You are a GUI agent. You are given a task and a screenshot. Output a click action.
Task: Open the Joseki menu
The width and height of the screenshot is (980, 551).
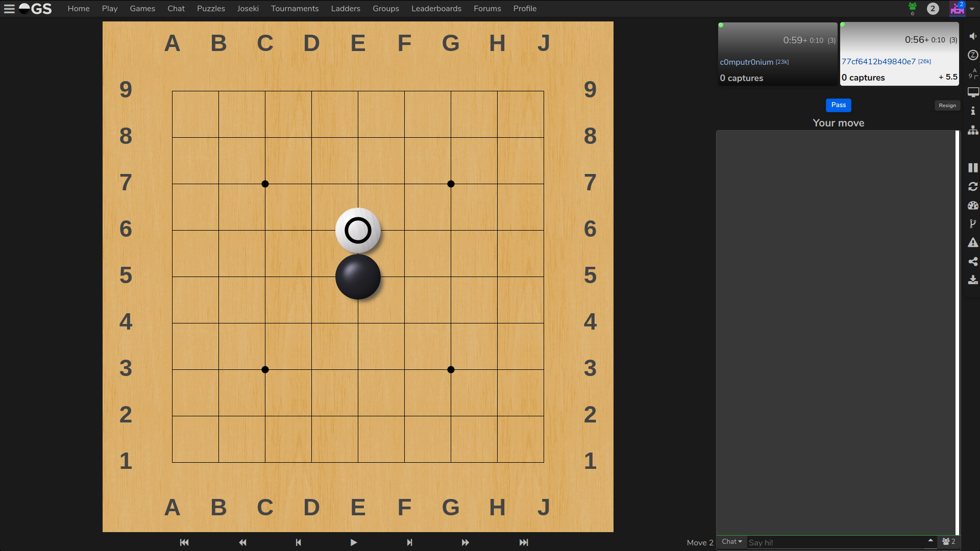248,9
